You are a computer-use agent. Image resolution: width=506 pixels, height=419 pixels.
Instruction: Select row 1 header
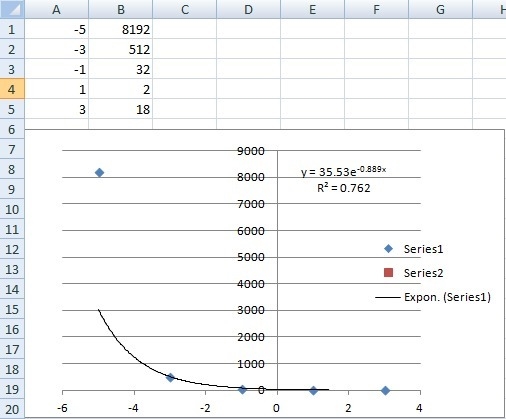click(12, 29)
